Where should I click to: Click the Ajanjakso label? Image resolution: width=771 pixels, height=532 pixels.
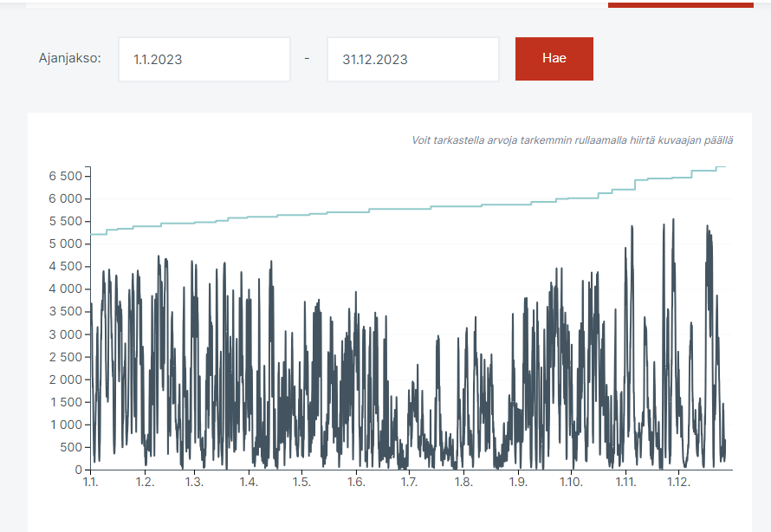(x=70, y=58)
